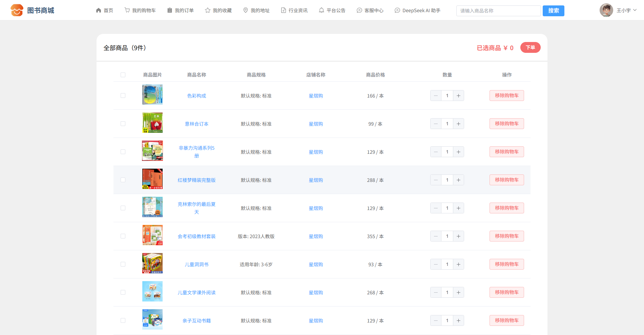The height and width of the screenshot is (335, 644).
Task: Decrease quantity of 儿童洞洞书
Action: [436, 265]
